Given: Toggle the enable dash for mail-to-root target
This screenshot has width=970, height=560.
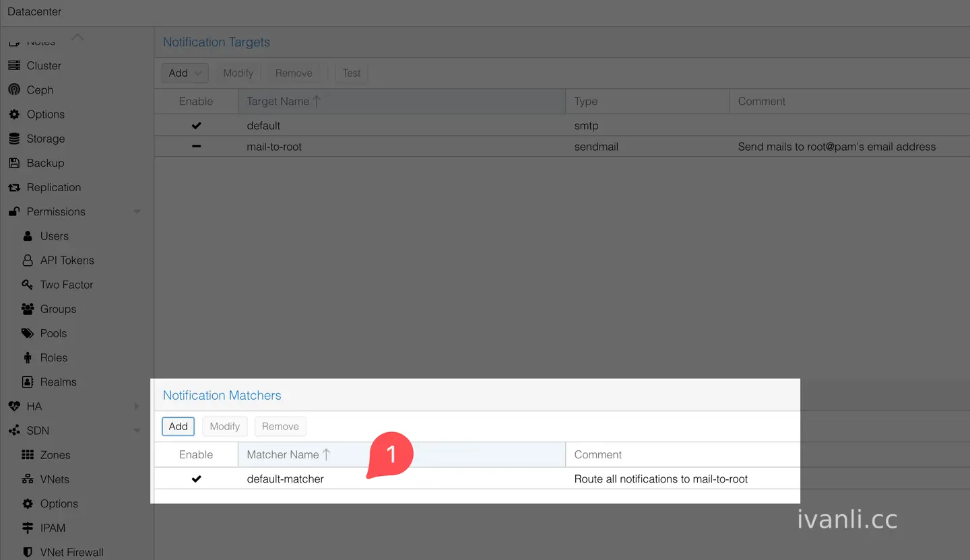Looking at the screenshot, I should pos(197,147).
